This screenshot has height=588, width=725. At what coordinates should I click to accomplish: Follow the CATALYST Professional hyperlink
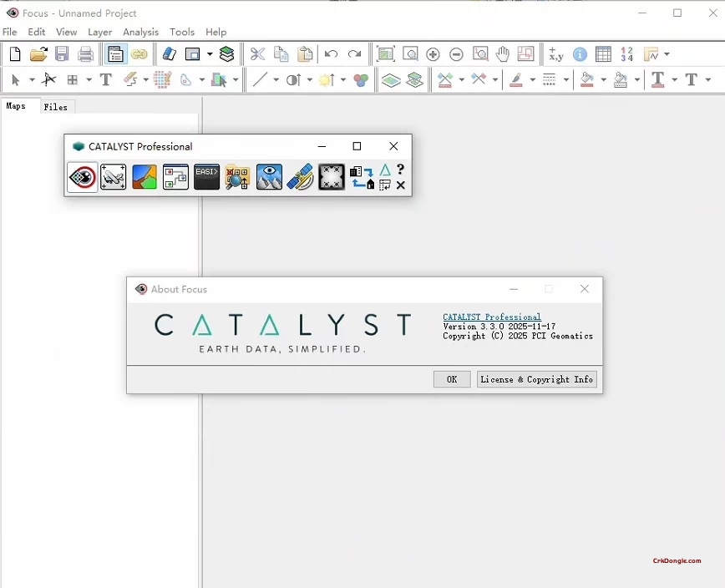click(x=491, y=317)
